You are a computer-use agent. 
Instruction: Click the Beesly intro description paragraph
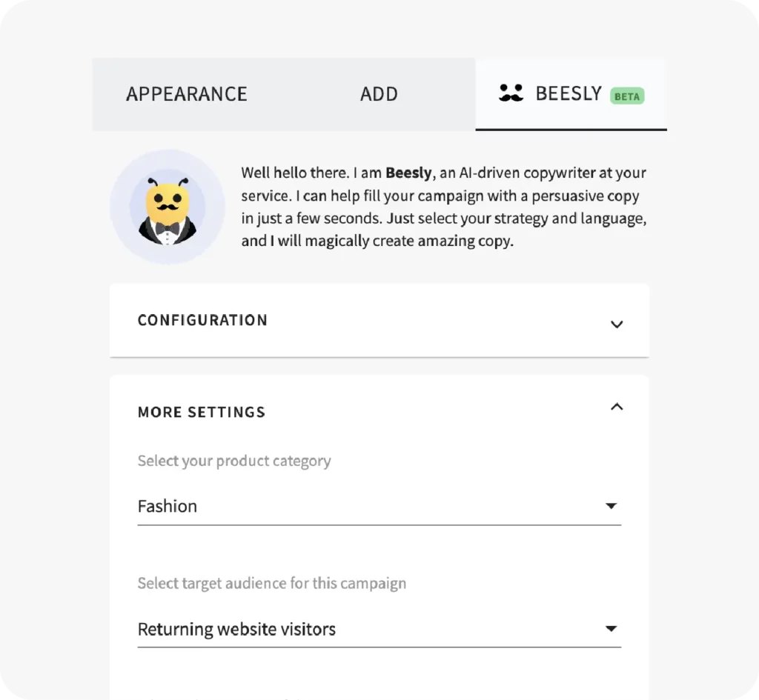(x=444, y=207)
